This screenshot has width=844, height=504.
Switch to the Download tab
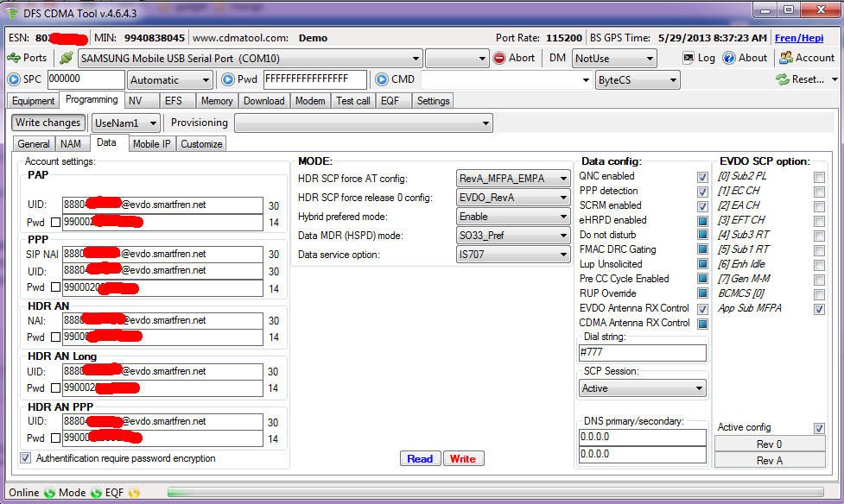tap(263, 101)
